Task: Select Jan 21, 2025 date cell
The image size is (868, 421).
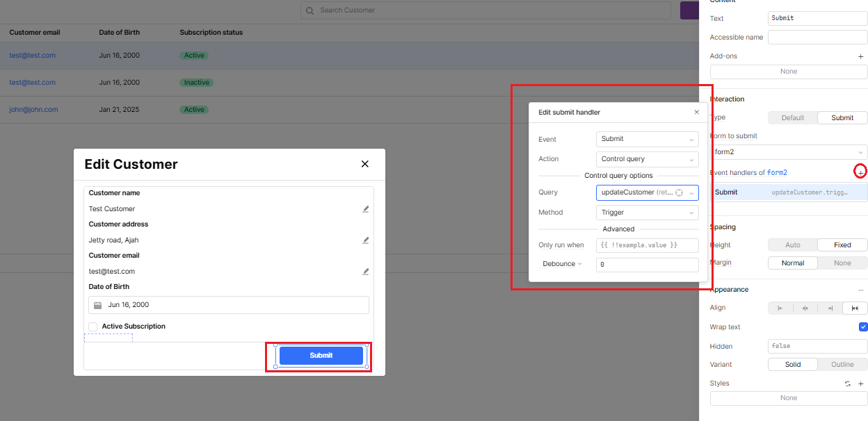Action: (x=119, y=110)
